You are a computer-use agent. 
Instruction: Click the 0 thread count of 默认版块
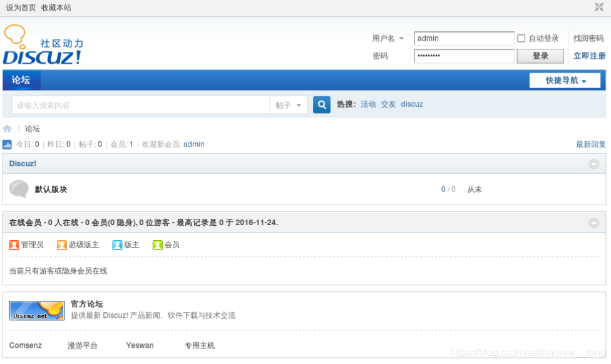(443, 190)
